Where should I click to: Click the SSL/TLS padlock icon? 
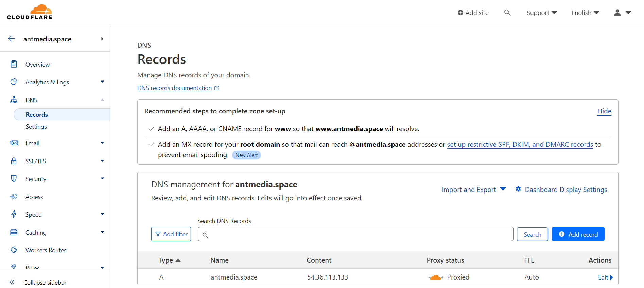pos(14,161)
